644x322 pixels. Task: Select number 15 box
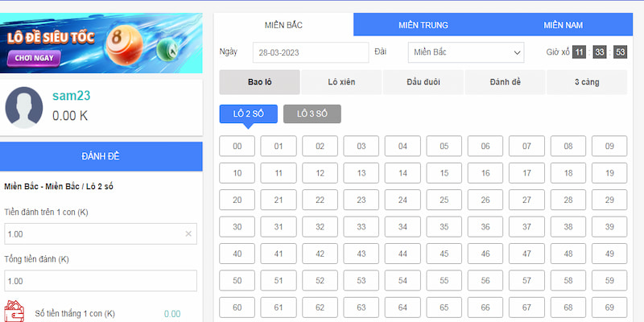click(444, 173)
